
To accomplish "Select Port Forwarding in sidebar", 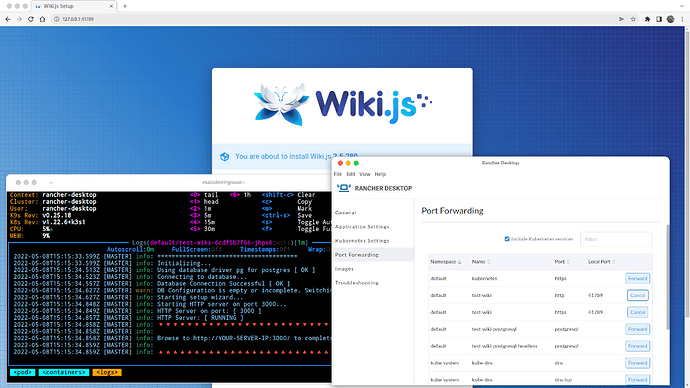I will (x=373, y=255).
